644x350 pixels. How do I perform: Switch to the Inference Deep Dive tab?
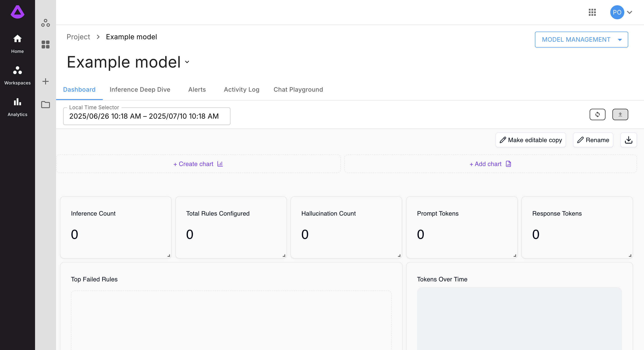coord(140,90)
